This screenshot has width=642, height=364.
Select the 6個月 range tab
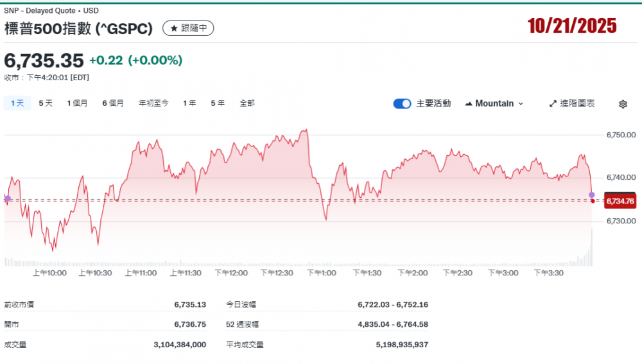pyautogui.click(x=113, y=103)
